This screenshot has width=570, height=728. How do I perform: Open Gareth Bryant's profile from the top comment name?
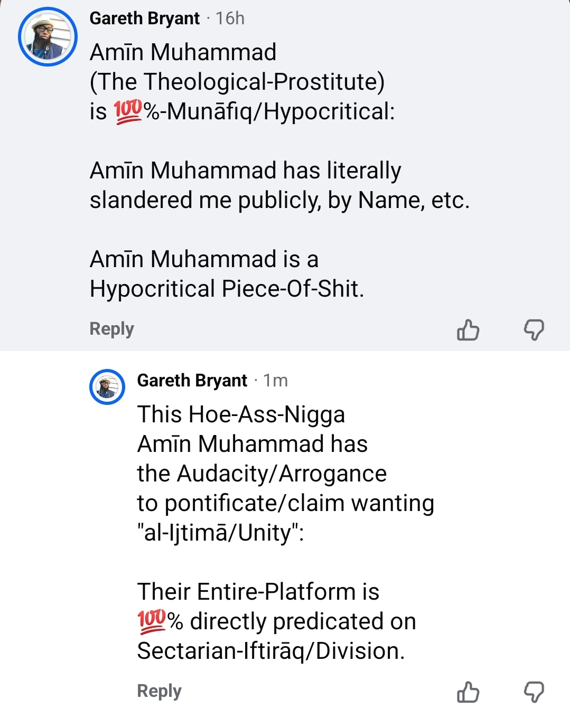click(146, 18)
